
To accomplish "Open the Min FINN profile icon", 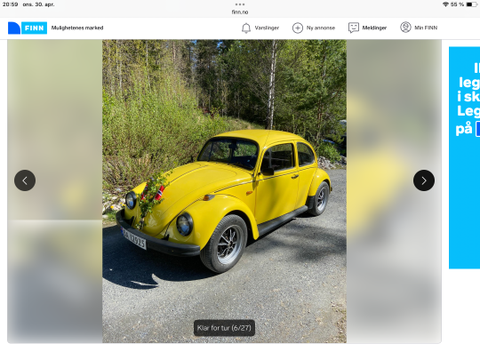I will 406,28.
